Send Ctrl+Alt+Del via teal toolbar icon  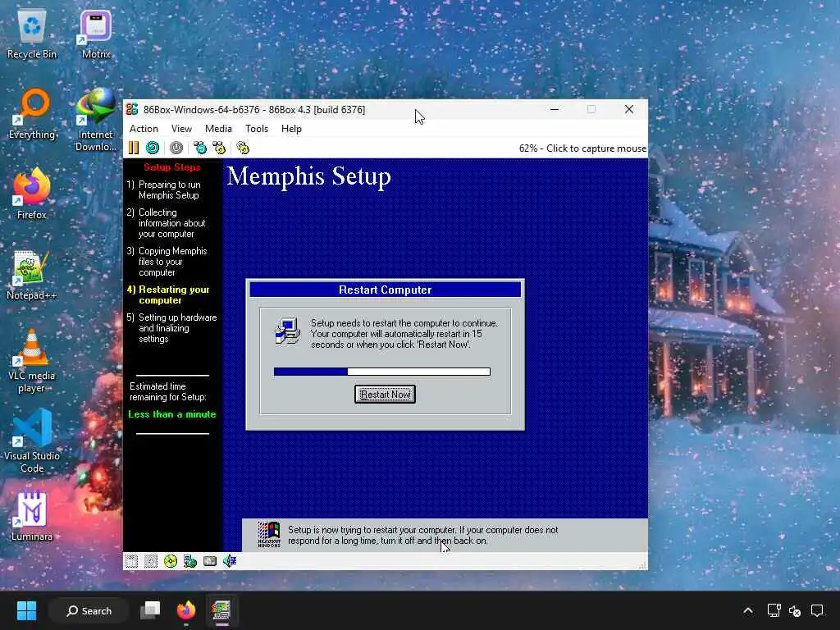click(x=200, y=148)
